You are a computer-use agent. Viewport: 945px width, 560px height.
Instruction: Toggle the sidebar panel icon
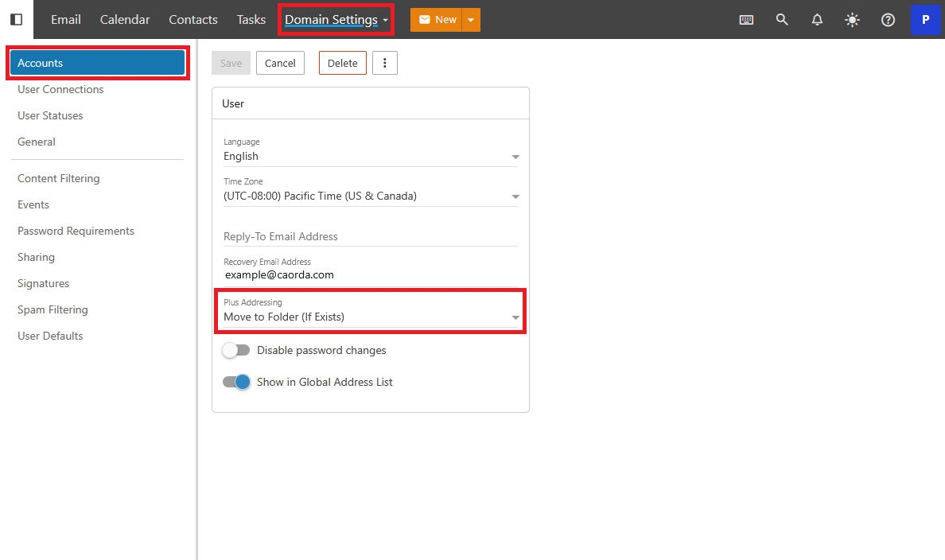[x=16, y=19]
